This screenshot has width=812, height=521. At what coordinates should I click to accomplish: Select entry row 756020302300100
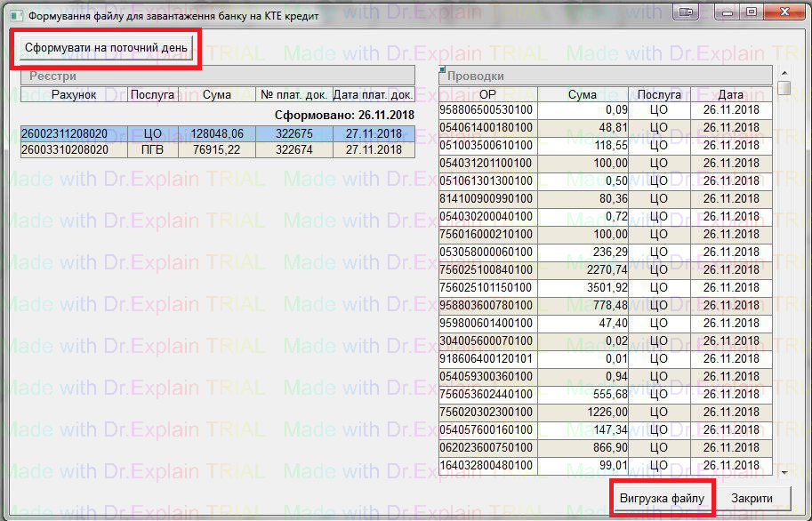[487, 412]
